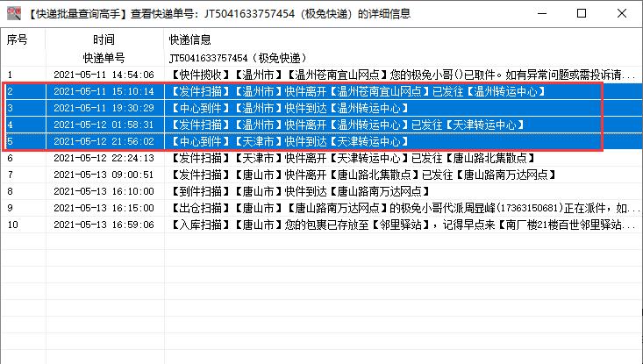Select row number 2 index cell
Screen dimensions: 643x364
point(11,91)
